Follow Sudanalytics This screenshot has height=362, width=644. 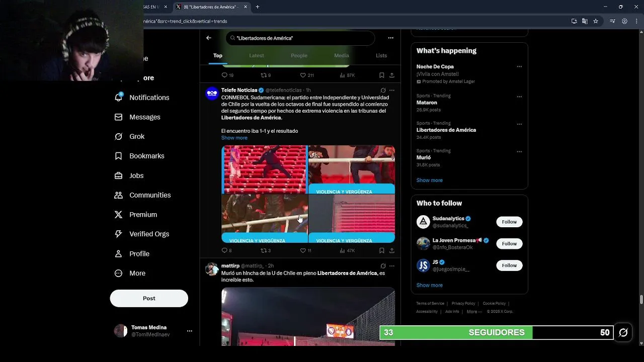[509, 222]
